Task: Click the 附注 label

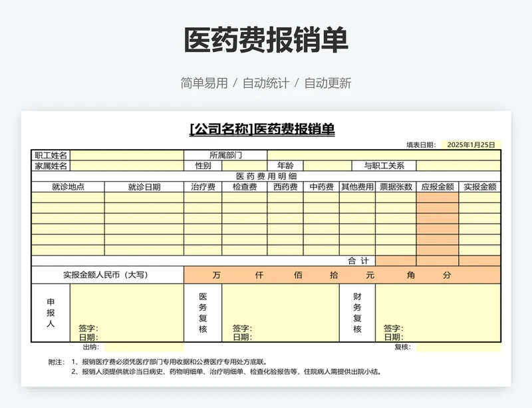Action: point(57,362)
